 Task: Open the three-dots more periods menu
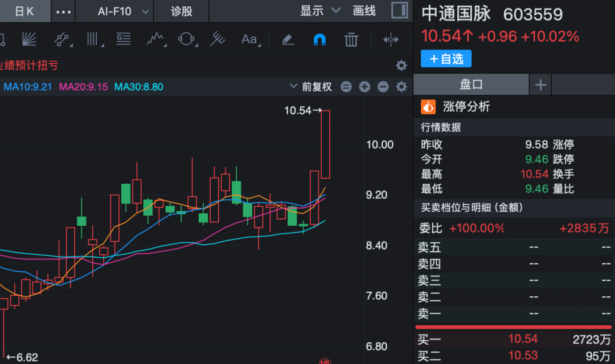click(x=63, y=12)
